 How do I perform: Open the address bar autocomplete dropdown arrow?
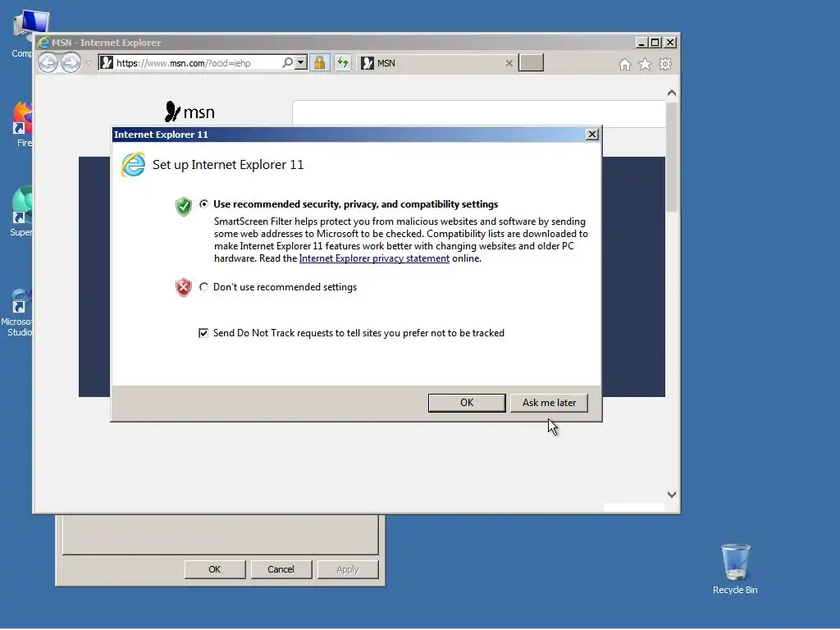click(301, 62)
